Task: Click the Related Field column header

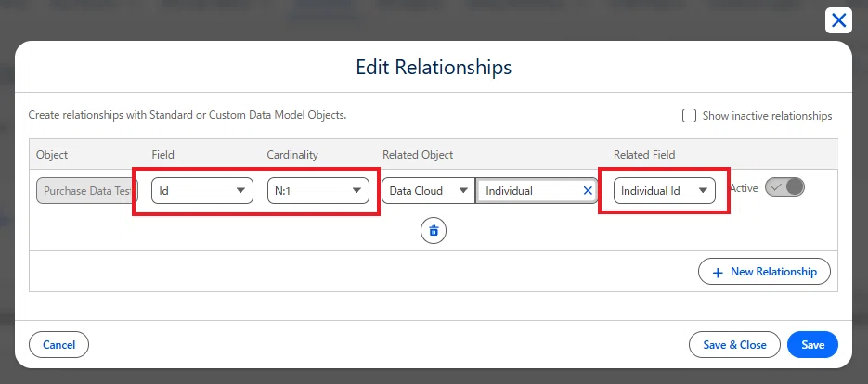Action: (644, 155)
